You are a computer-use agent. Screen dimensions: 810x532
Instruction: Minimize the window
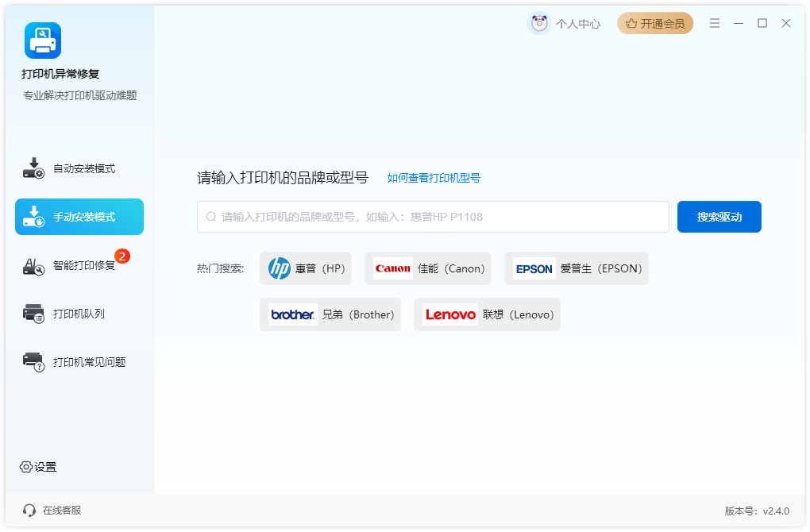click(739, 23)
